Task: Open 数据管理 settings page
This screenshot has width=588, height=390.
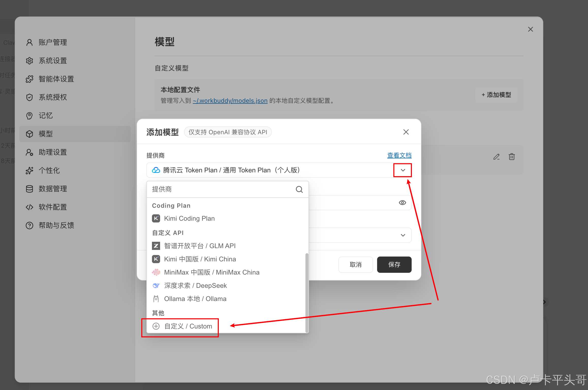Action: point(75,189)
